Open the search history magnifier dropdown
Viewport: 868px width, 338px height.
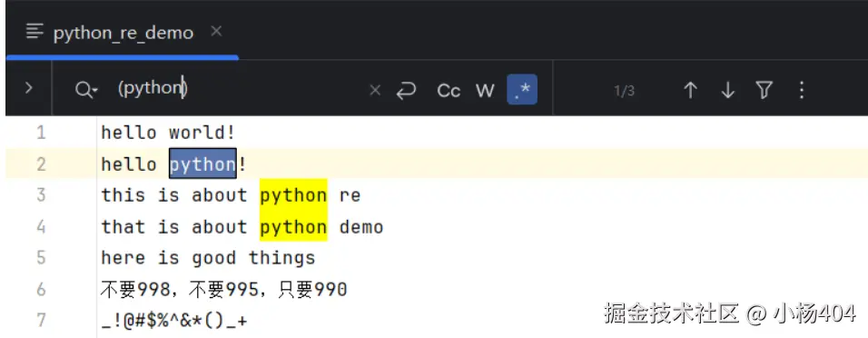click(x=86, y=89)
